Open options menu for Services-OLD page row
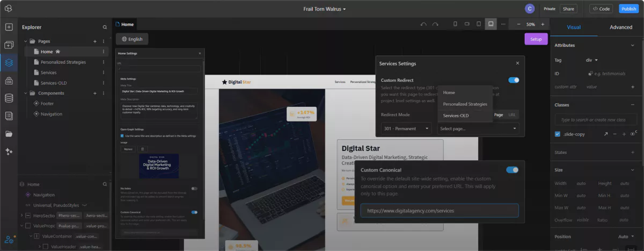The width and height of the screenshot is (644, 251). 104,83
